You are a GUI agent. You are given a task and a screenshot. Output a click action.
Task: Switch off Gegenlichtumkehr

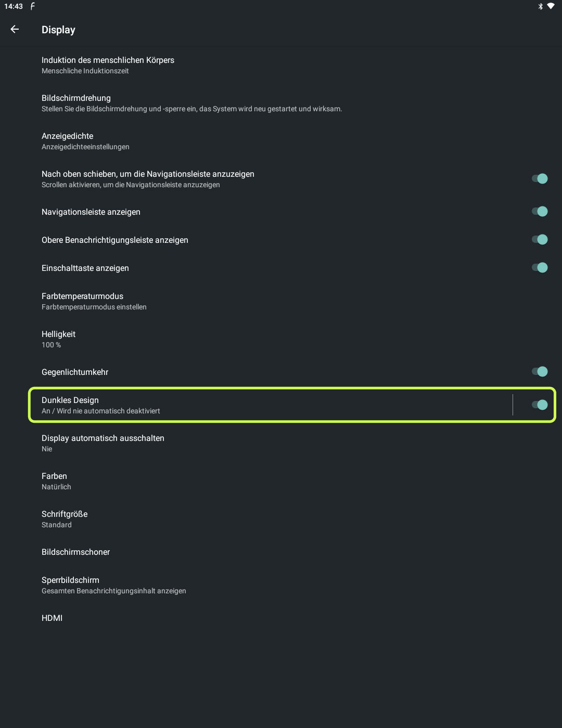coord(540,372)
